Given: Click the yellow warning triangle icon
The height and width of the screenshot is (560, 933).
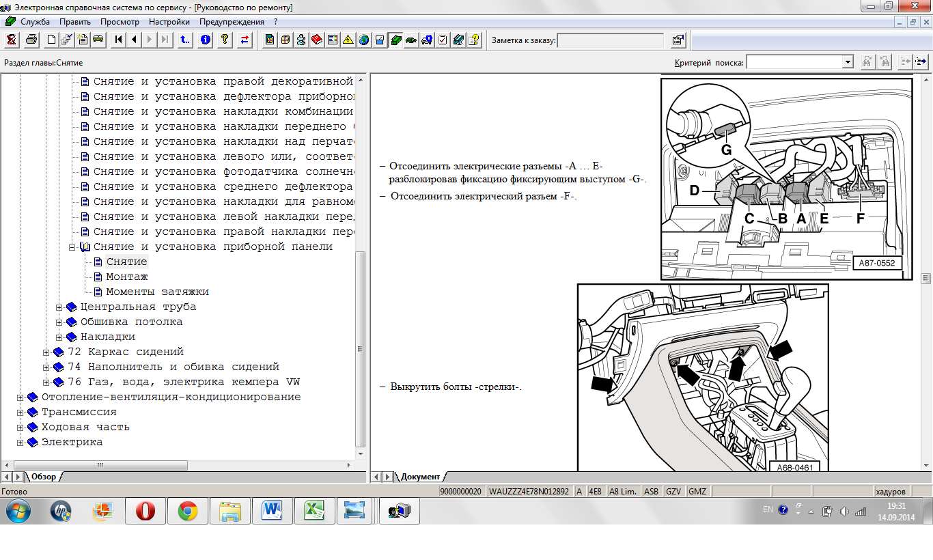Looking at the screenshot, I should click(348, 40).
